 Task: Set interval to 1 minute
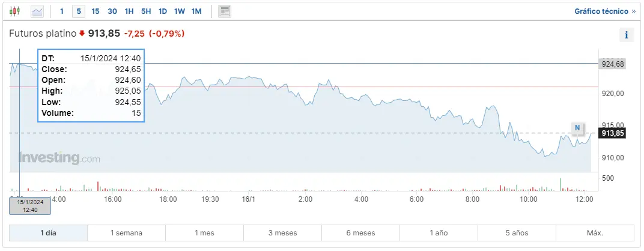(61, 11)
